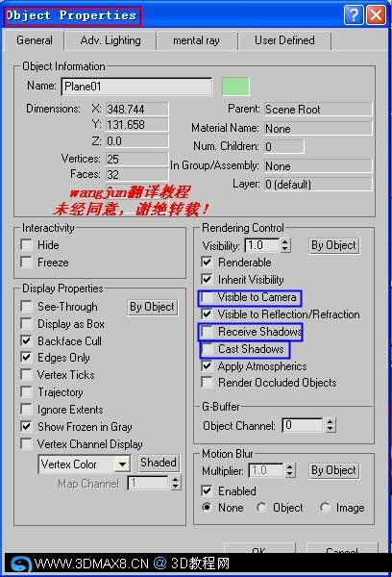Open the green object color swatch

coord(235,87)
